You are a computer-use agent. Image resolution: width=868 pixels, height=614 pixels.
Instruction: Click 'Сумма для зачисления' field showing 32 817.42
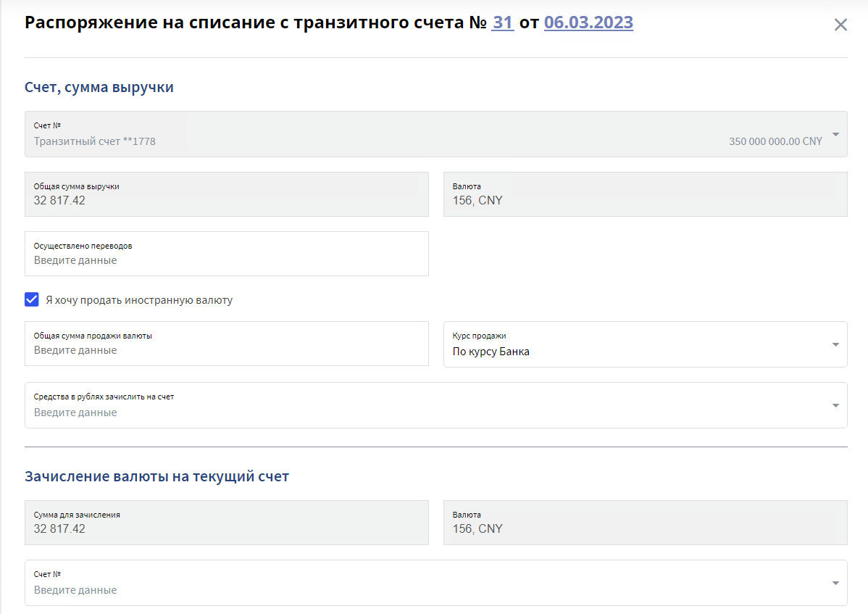pyautogui.click(x=226, y=523)
